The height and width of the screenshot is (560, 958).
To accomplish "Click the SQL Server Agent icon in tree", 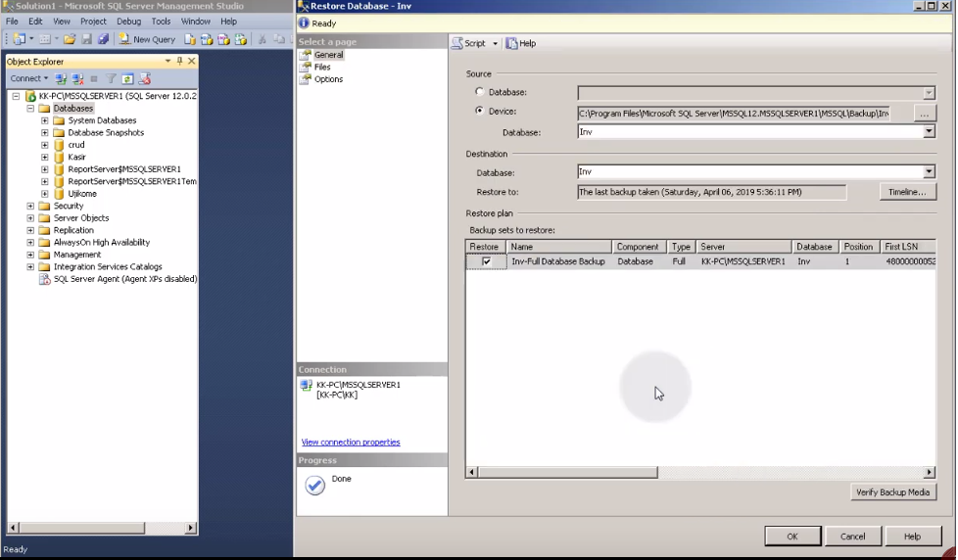I will point(45,279).
